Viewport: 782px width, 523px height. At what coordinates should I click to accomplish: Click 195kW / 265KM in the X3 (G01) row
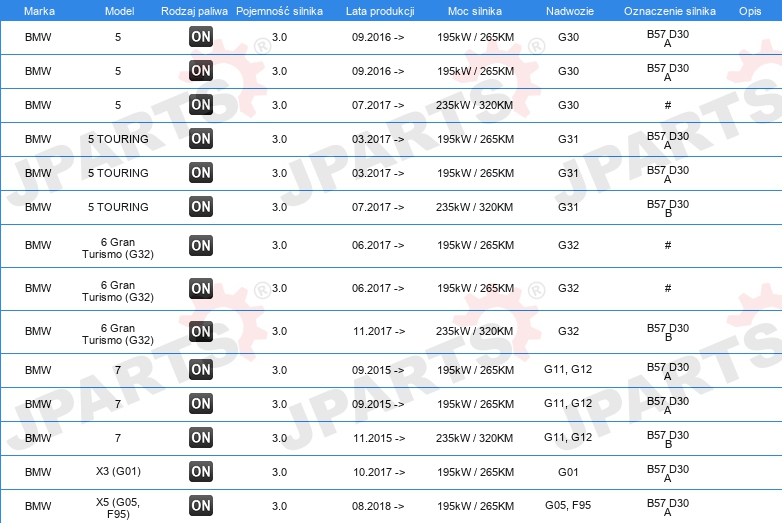click(475, 472)
